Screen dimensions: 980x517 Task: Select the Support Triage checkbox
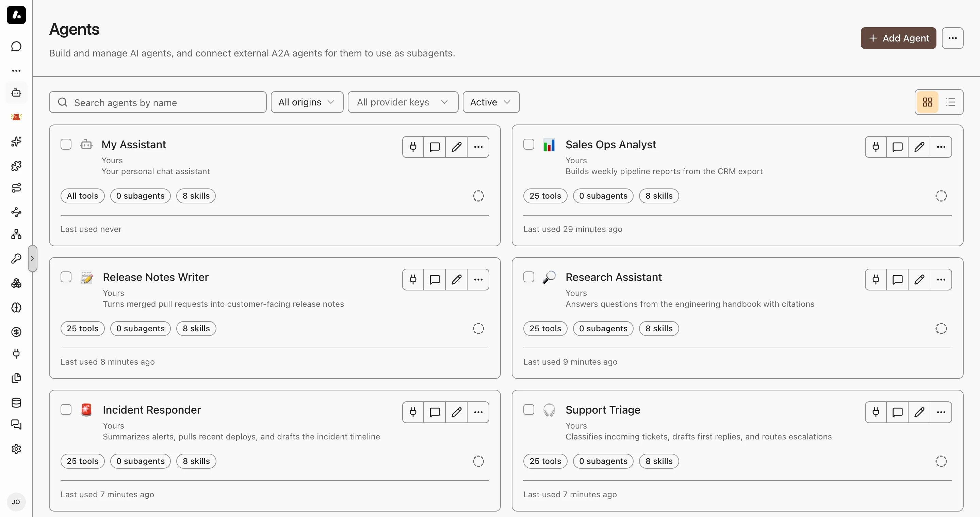(x=529, y=410)
